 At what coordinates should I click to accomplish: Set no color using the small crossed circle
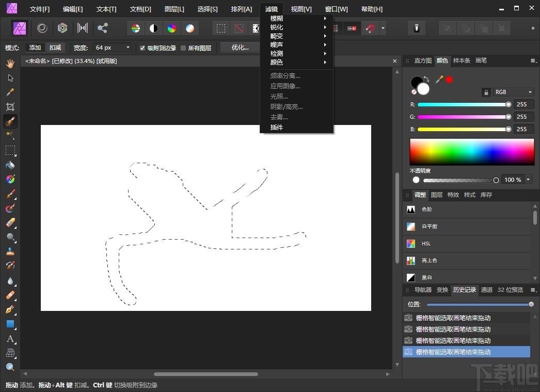click(414, 92)
